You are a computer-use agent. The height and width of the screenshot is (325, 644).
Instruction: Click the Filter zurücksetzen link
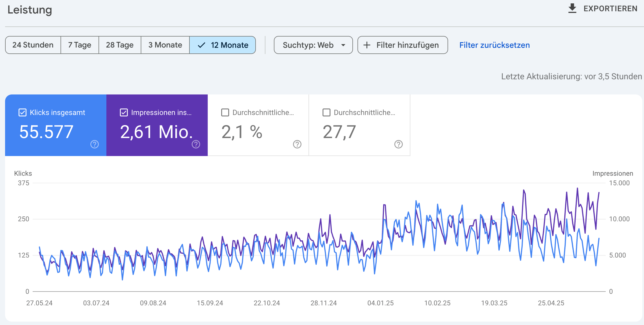[495, 45]
